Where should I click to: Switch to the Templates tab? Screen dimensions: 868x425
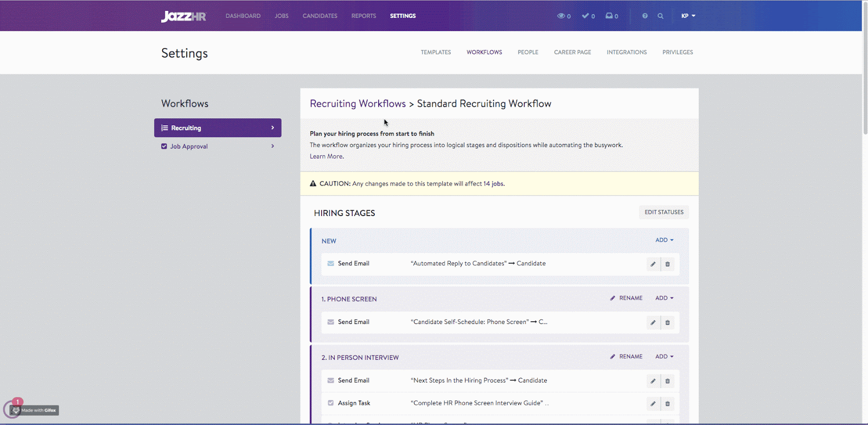(x=436, y=52)
